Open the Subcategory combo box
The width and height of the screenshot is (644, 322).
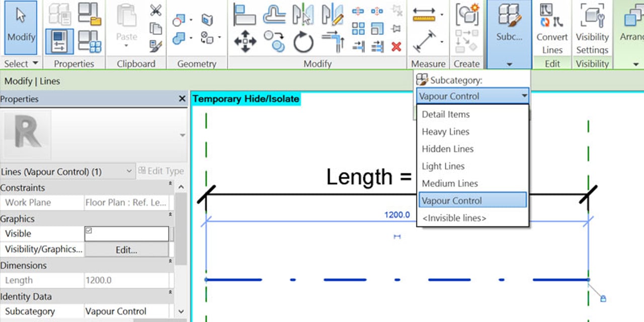472,96
